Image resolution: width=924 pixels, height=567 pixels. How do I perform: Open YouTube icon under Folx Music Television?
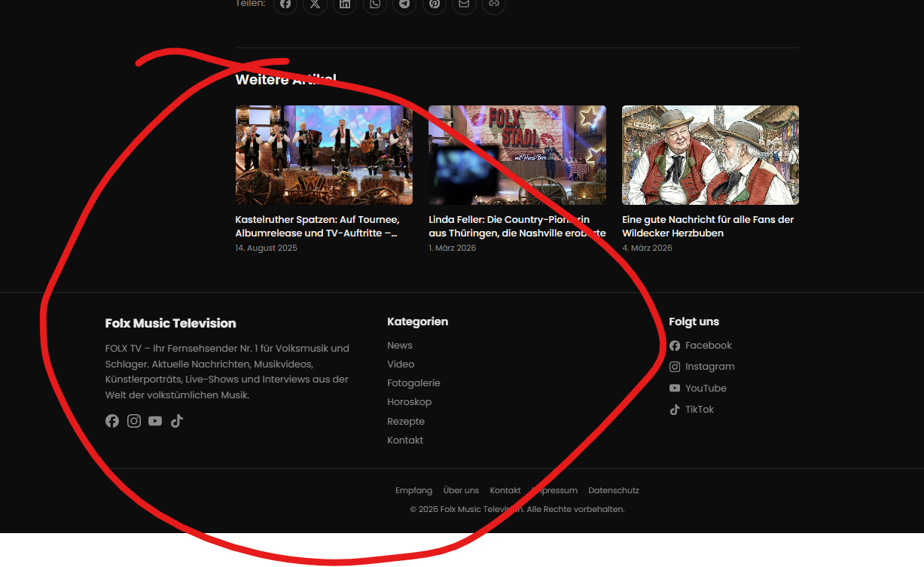155,421
